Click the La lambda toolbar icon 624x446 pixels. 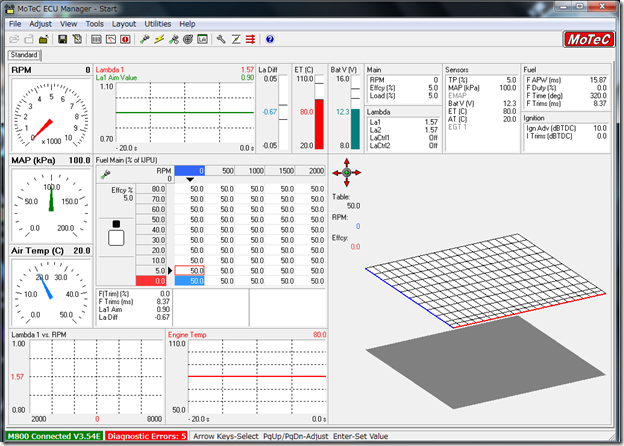click(x=203, y=39)
